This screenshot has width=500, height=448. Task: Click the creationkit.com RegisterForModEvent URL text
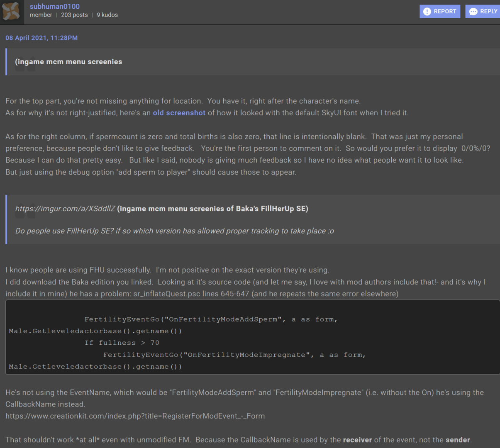[x=135, y=416]
